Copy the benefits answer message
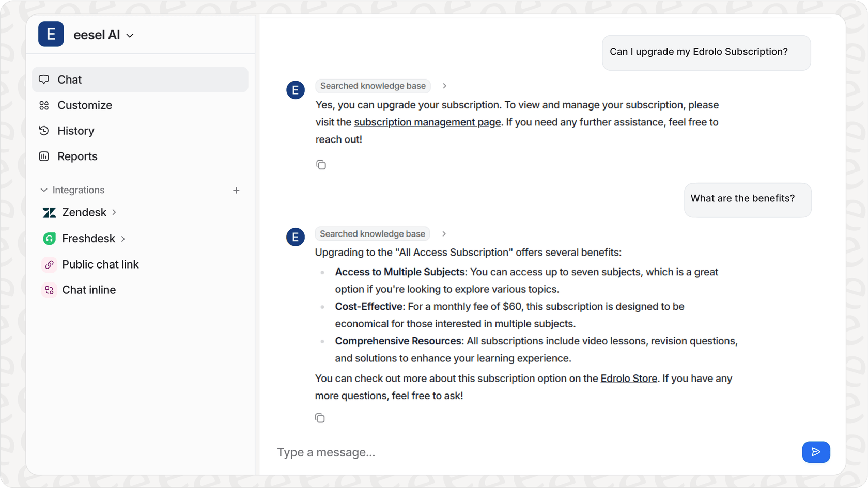Screen dimensions: 868x488 click(320, 417)
